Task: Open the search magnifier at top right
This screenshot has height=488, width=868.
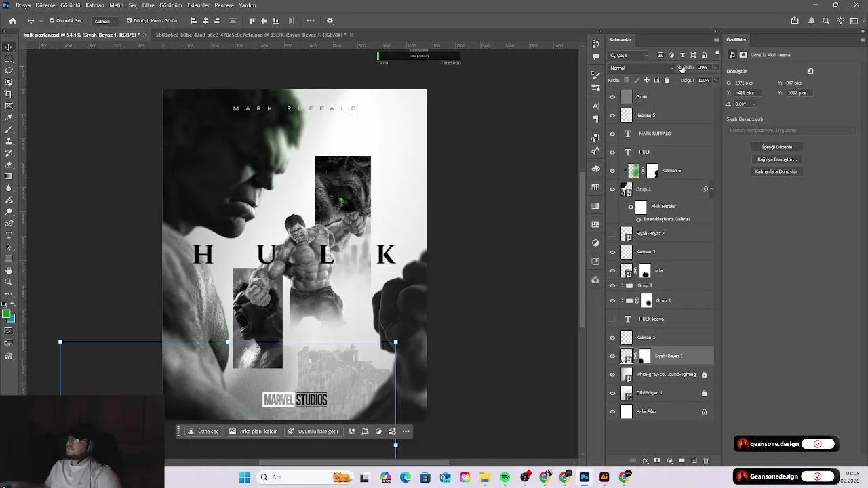Action: (826, 21)
